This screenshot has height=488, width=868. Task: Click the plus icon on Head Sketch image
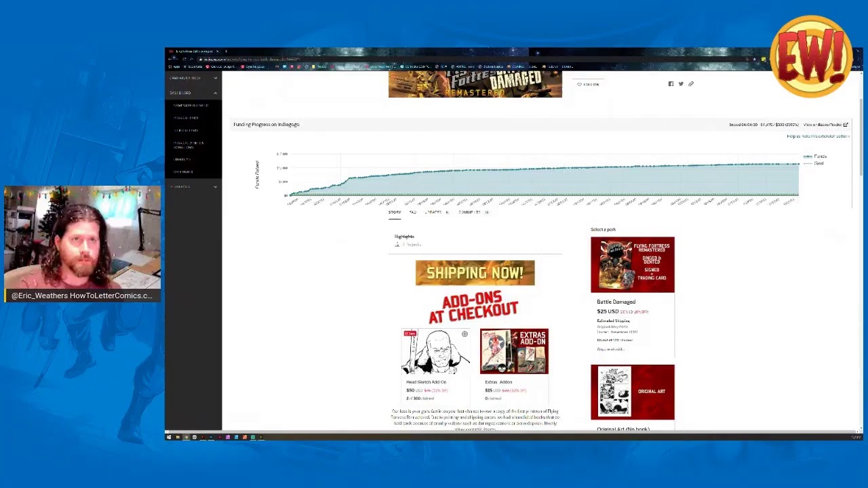[465, 334]
